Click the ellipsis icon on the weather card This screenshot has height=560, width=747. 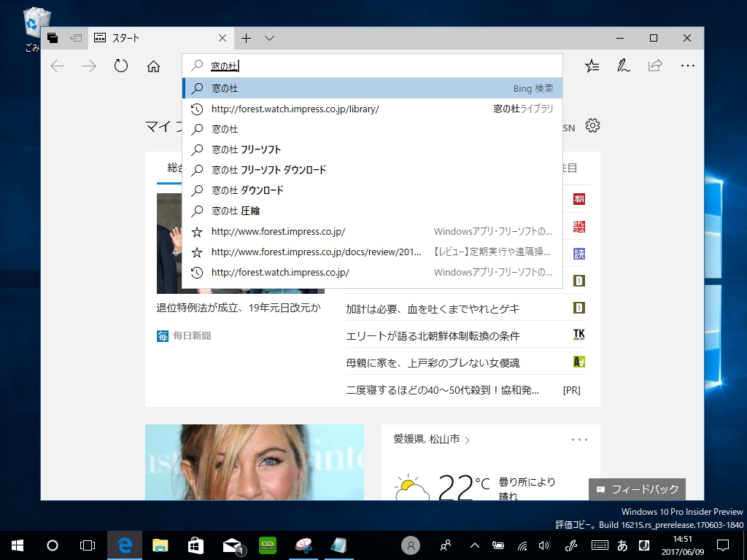point(579,439)
